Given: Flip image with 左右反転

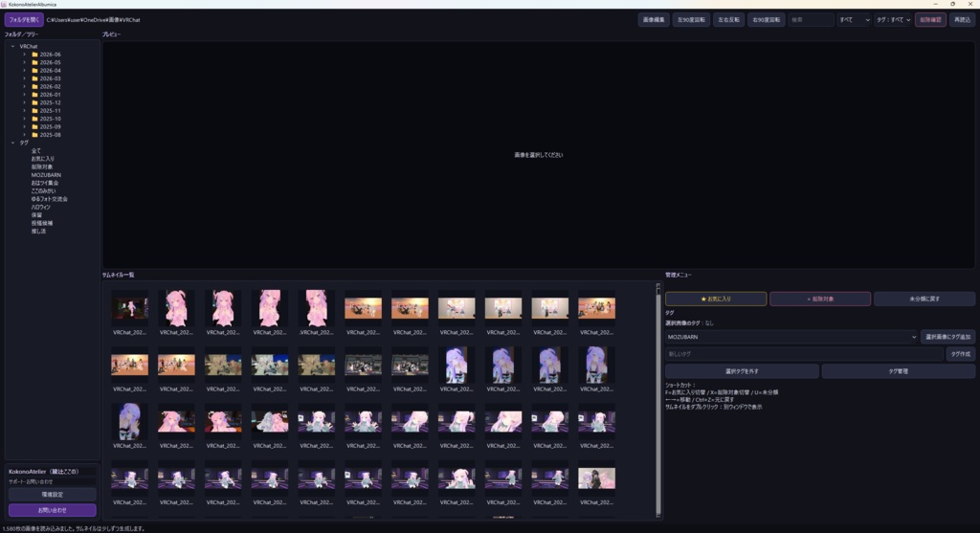Looking at the screenshot, I should pyautogui.click(x=728, y=20).
